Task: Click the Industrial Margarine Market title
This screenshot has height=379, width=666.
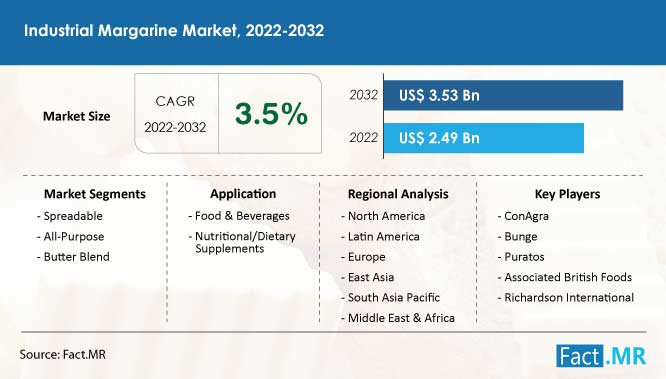Action: [174, 31]
